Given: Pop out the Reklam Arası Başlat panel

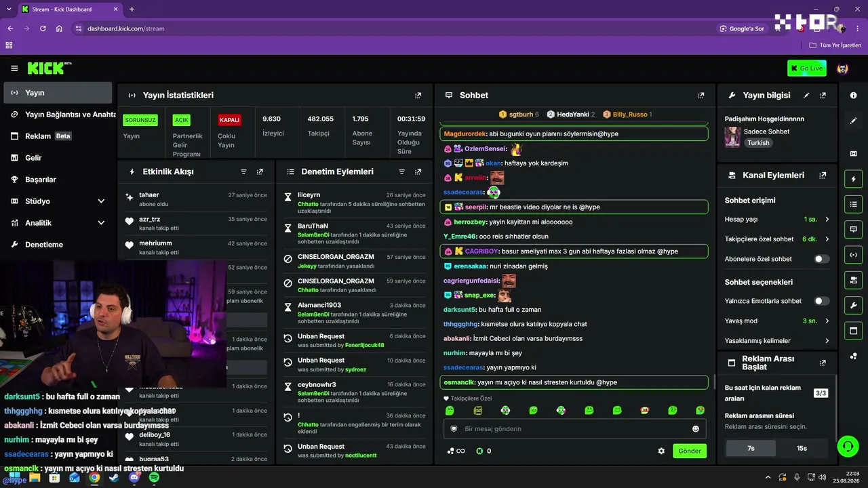Looking at the screenshot, I should (823, 363).
